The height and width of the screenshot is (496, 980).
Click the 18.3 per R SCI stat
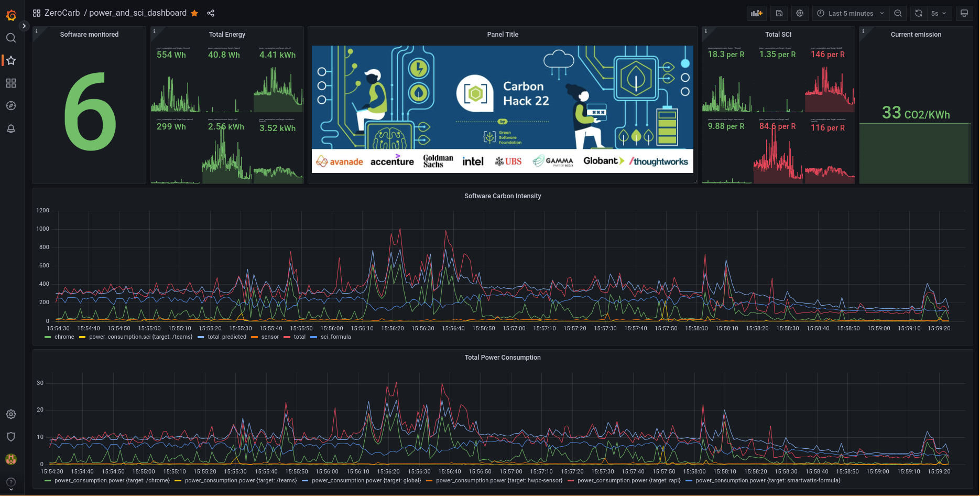[726, 55]
